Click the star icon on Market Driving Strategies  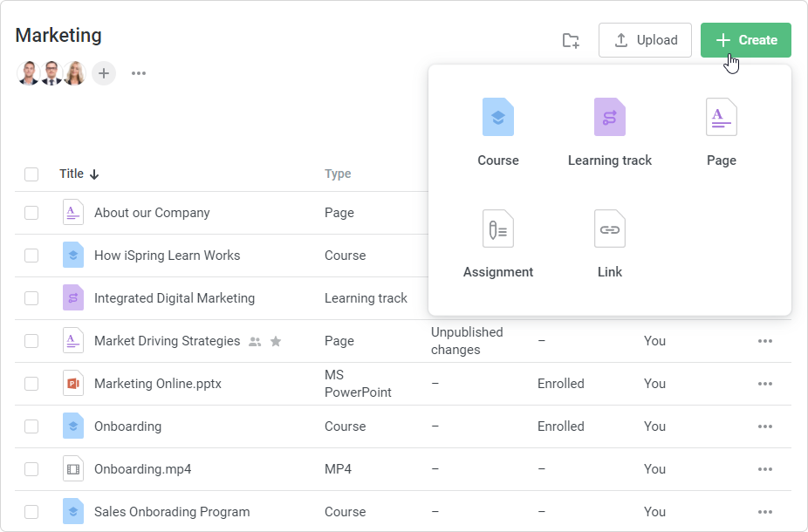(276, 342)
